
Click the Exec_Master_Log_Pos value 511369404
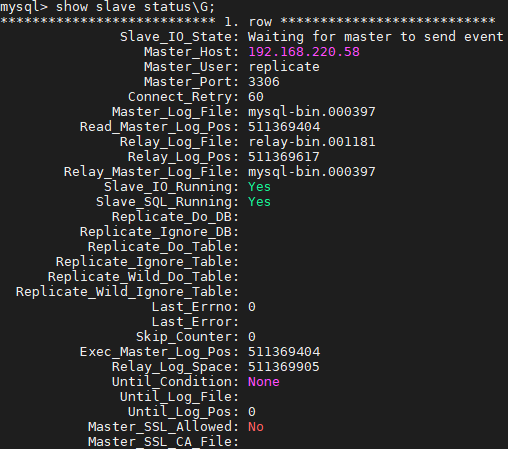pyautogui.click(x=284, y=352)
